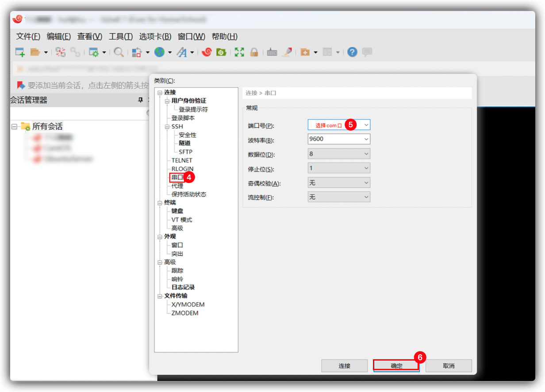Click the magnifier Find icon
Viewport: 545px width, 392px height.
tap(119, 52)
